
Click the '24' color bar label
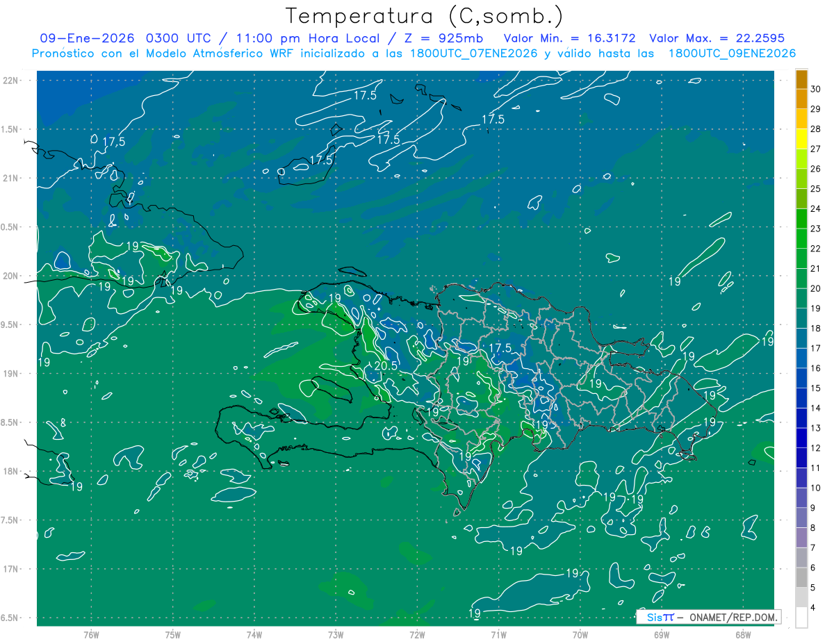816,208
